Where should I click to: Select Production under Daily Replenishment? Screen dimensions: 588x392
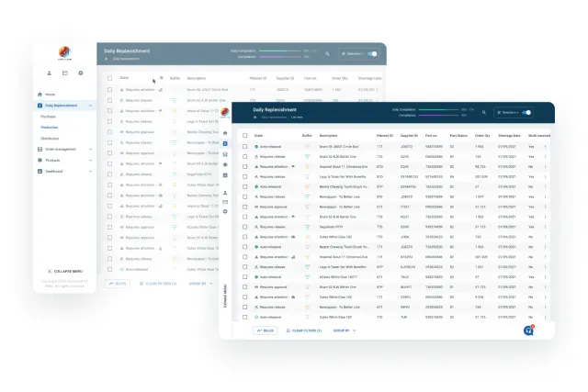click(50, 128)
